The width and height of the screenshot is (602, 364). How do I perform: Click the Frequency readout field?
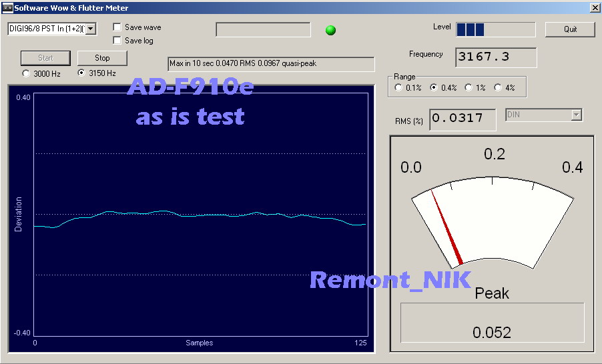coord(496,57)
